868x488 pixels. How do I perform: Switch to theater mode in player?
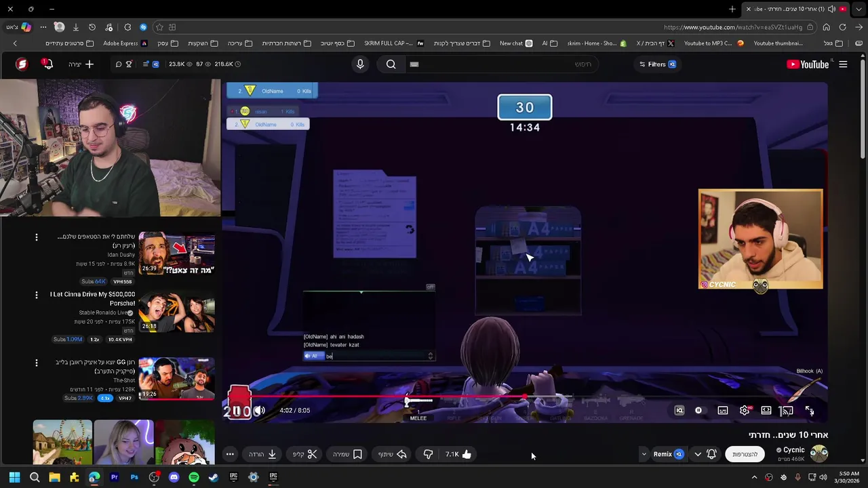766,410
